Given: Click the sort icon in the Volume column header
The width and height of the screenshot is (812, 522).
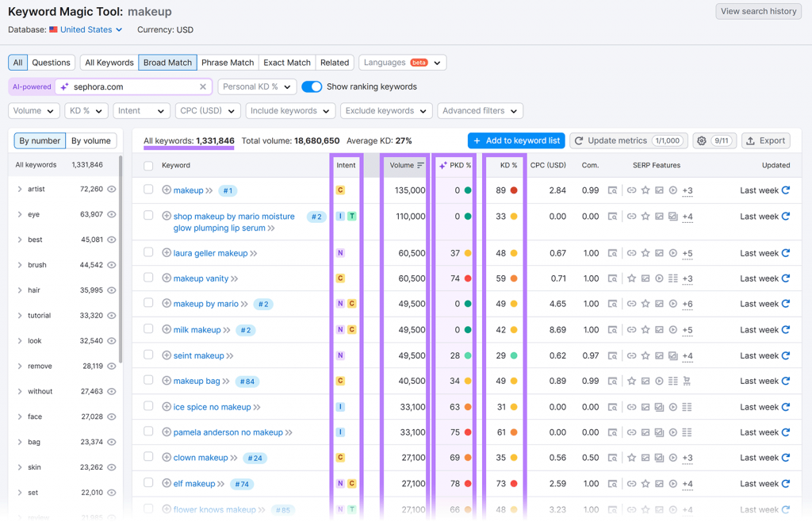Looking at the screenshot, I should 420,166.
